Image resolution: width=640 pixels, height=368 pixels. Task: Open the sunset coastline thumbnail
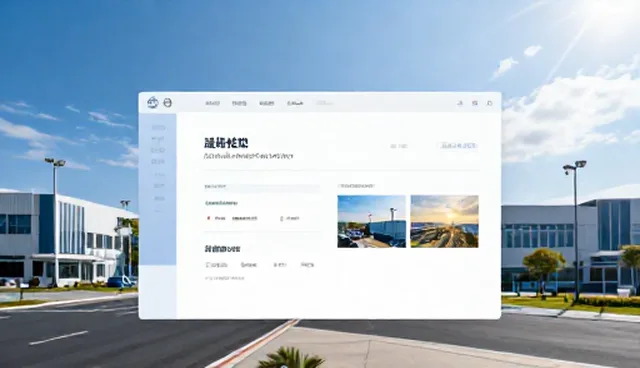pos(444,221)
